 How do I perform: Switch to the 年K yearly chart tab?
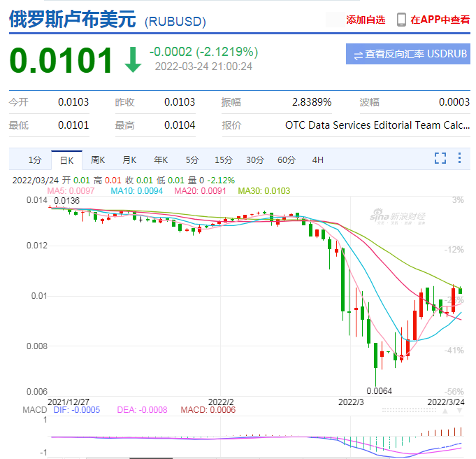[x=161, y=160]
